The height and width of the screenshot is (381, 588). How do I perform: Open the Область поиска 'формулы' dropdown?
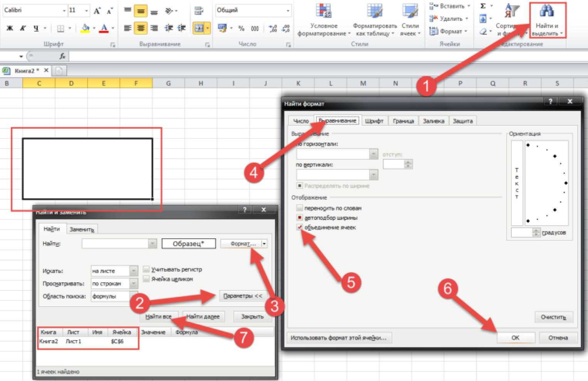(133, 296)
